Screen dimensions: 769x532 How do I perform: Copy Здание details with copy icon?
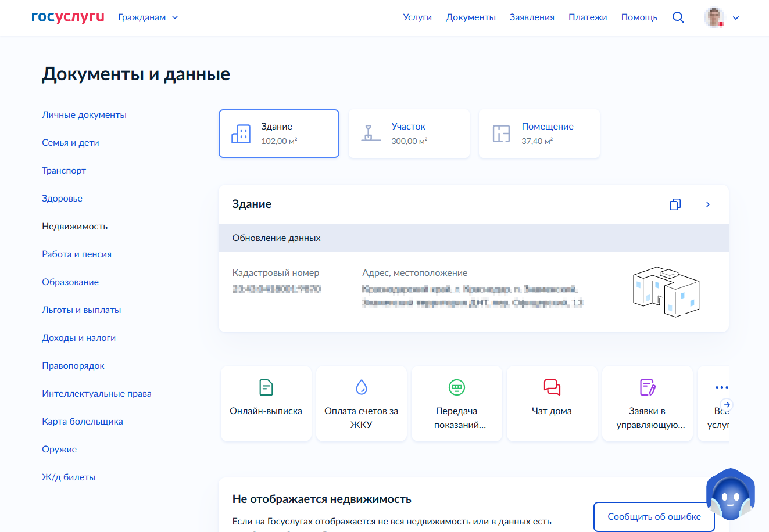pos(675,204)
